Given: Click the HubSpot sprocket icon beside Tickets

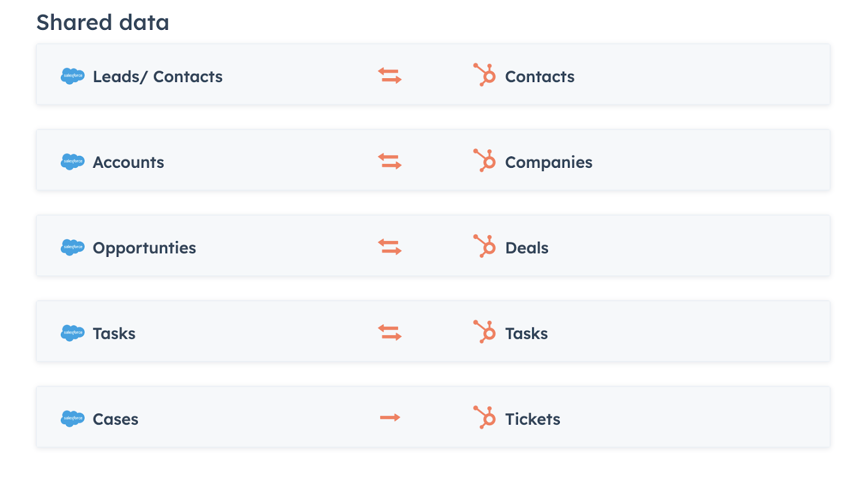Looking at the screenshot, I should pos(484,418).
